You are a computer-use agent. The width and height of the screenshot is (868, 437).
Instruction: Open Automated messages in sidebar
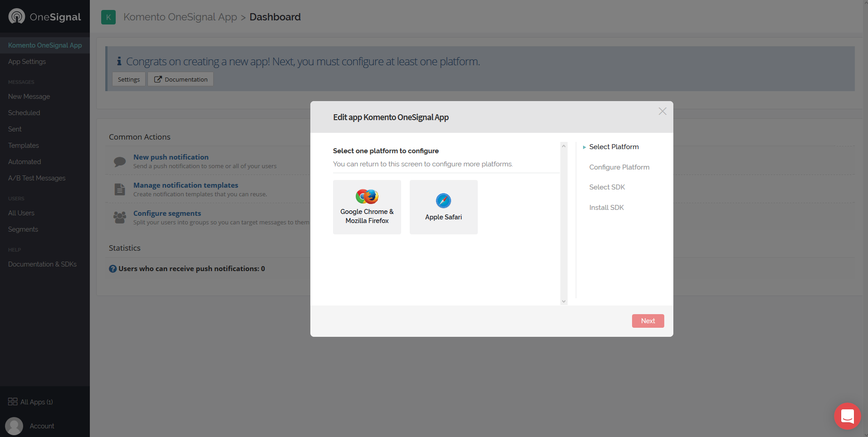[x=25, y=162]
